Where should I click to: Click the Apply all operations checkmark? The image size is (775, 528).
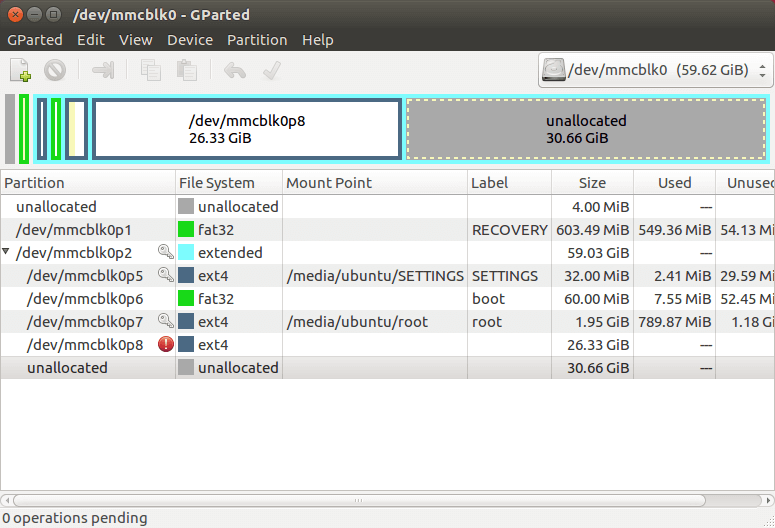pos(270,70)
